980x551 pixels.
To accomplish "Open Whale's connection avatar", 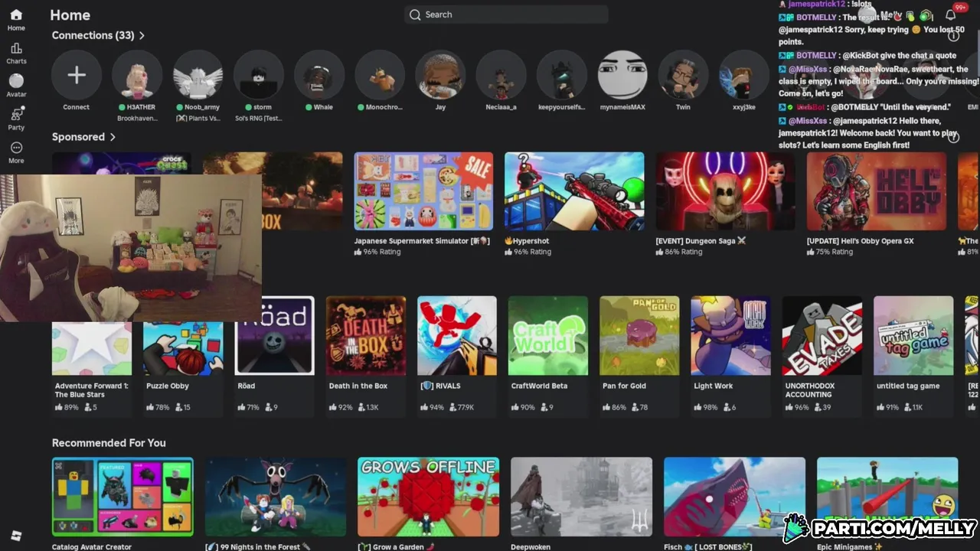I will point(318,74).
